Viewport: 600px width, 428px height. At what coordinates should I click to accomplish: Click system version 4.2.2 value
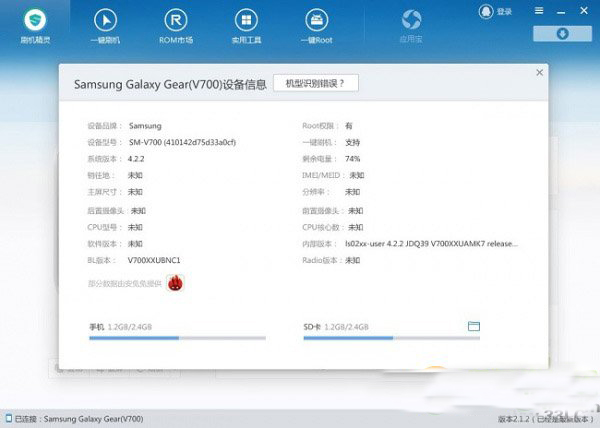(136, 159)
